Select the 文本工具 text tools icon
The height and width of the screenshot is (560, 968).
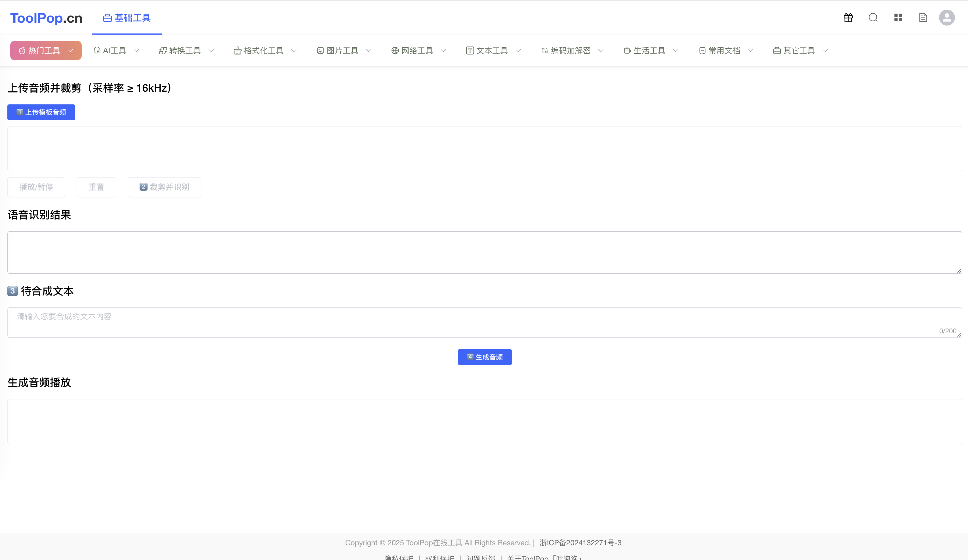[x=470, y=50]
